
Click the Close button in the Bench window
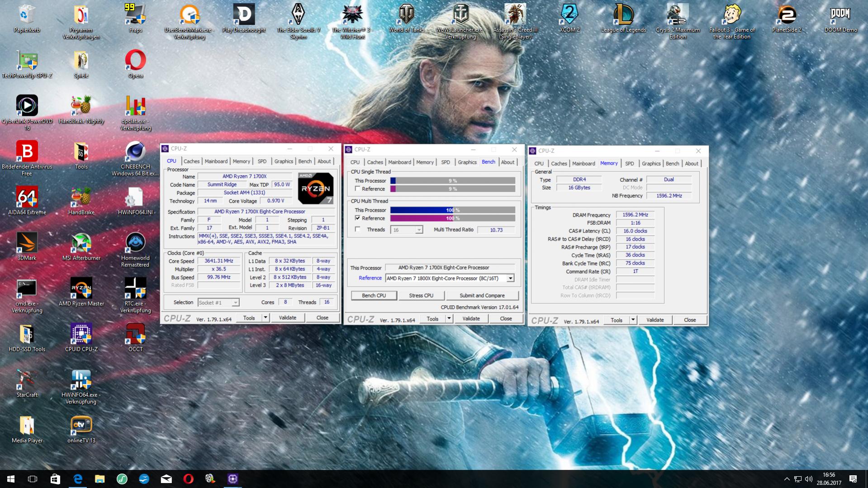[506, 319]
